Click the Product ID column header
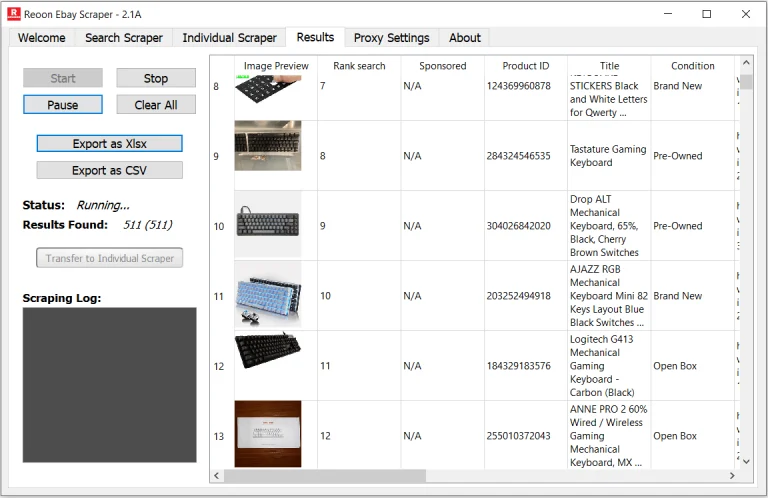The height and width of the screenshot is (498, 768). coord(526,66)
